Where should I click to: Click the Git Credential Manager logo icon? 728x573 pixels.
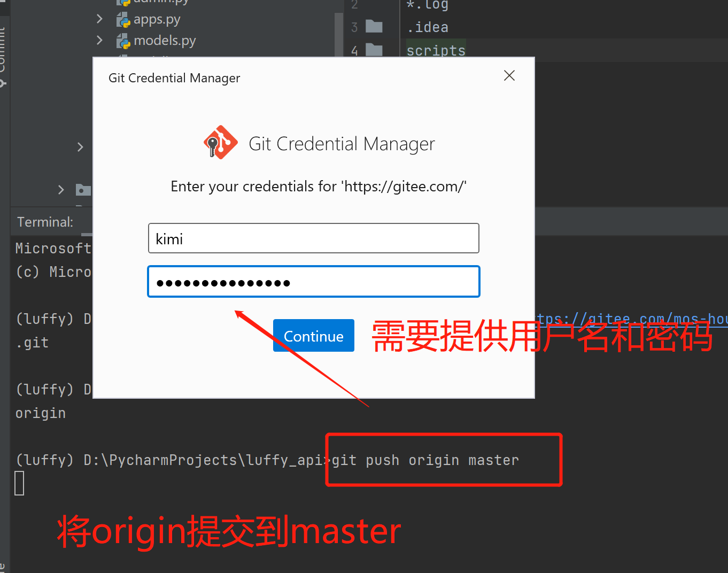pyautogui.click(x=220, y=143)
